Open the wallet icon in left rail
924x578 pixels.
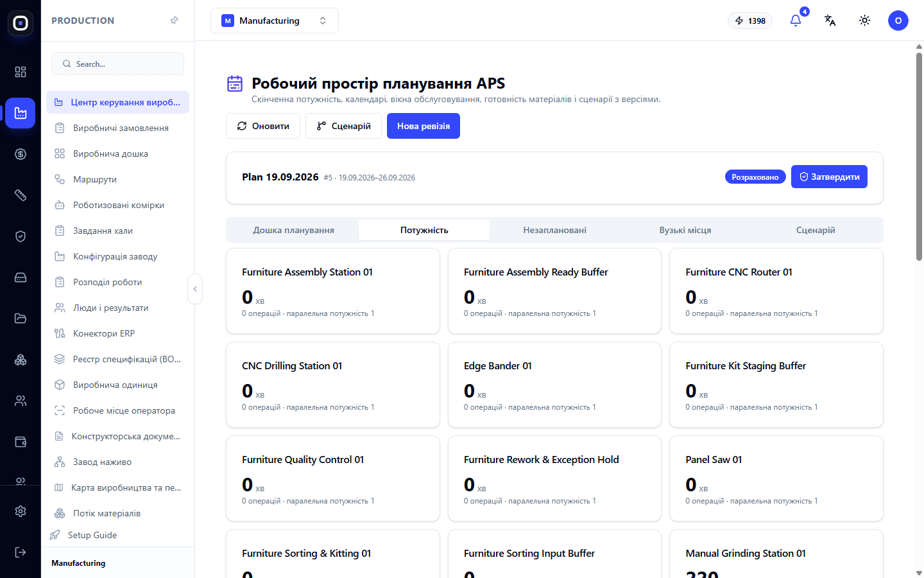[x=21, y=442]
